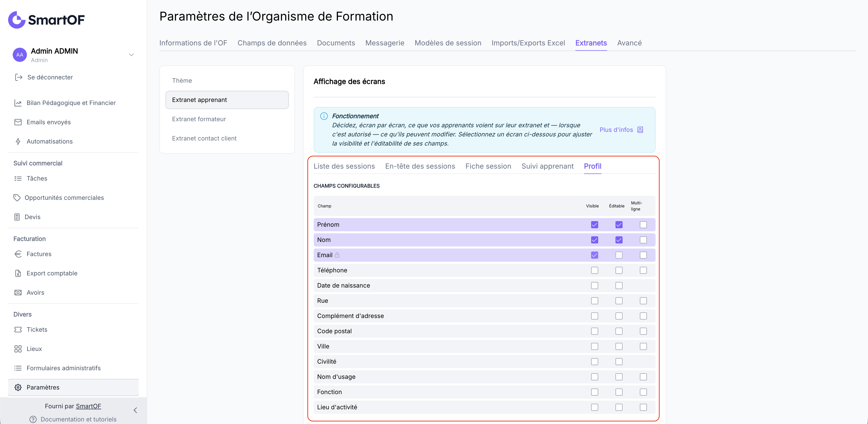Open Informations de l'OF tab

coord(193,43)
